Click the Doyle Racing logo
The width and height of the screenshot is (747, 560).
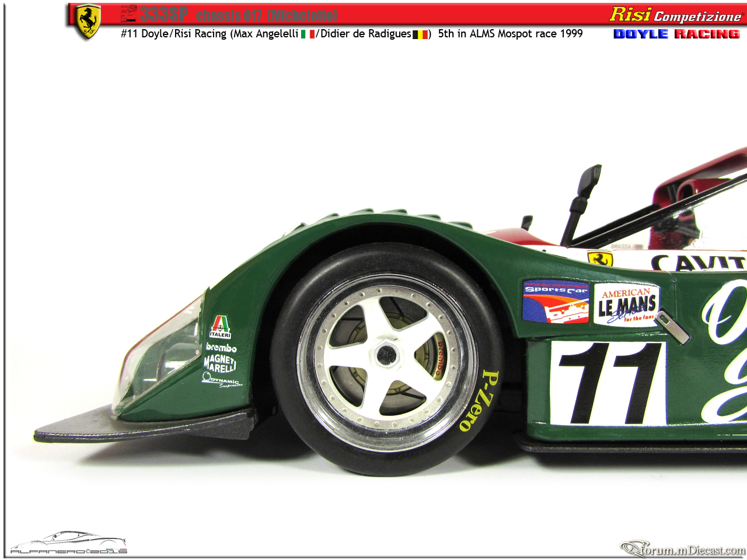click(x=676, y=34)
